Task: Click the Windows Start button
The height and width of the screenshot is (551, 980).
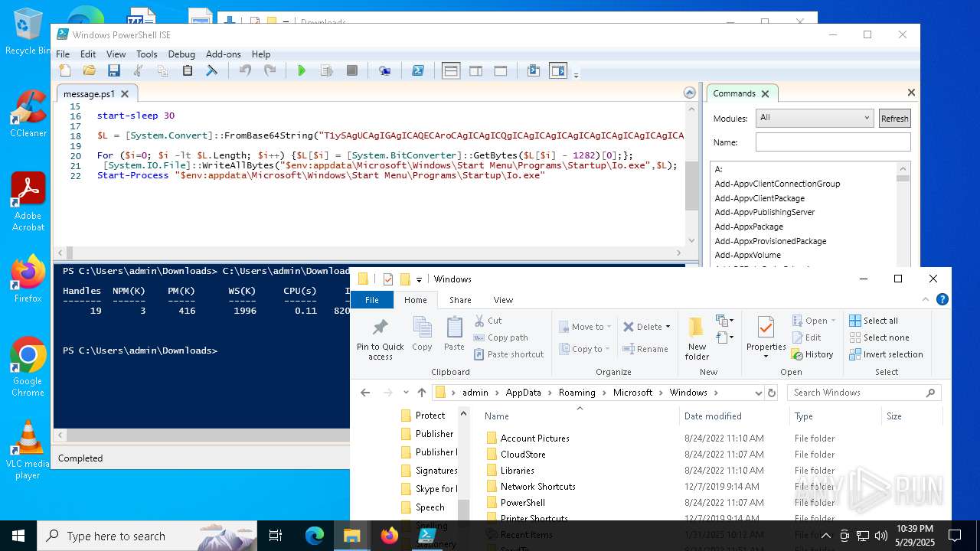Action: [18, 536]
